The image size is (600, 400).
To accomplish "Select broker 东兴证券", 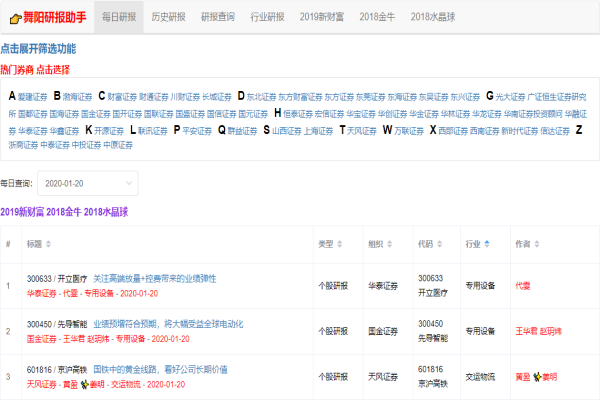I will click(x=465, y=97).
